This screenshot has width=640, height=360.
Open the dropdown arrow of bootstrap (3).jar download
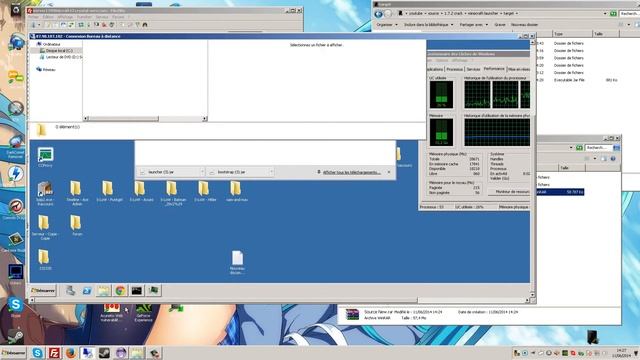pos(272,172)
